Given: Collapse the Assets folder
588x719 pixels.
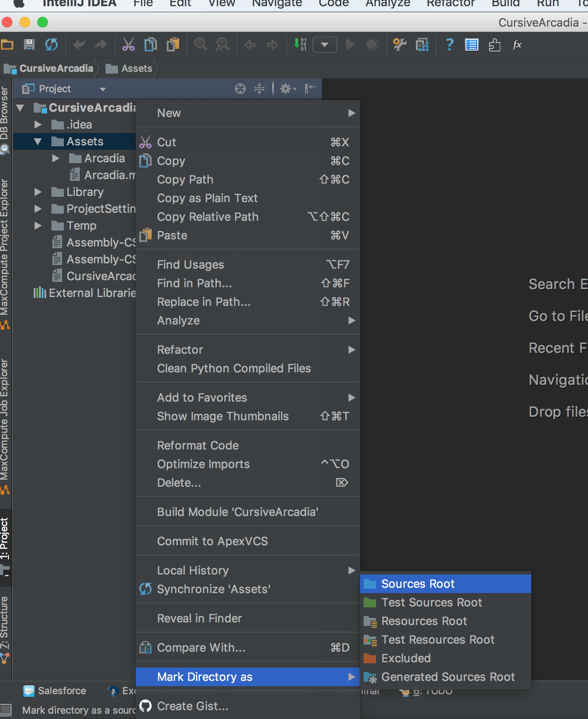Looking at the screenshot, I should [38, 142].
